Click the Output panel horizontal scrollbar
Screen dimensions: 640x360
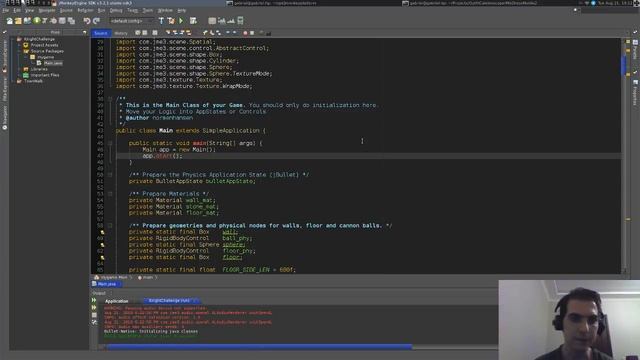260,347
